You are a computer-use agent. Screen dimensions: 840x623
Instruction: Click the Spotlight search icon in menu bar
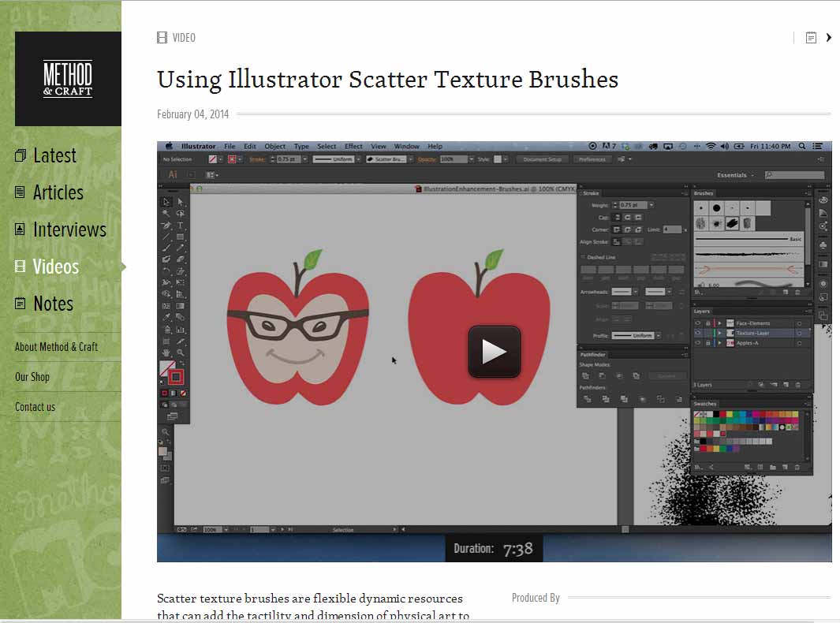click(802, 147)
